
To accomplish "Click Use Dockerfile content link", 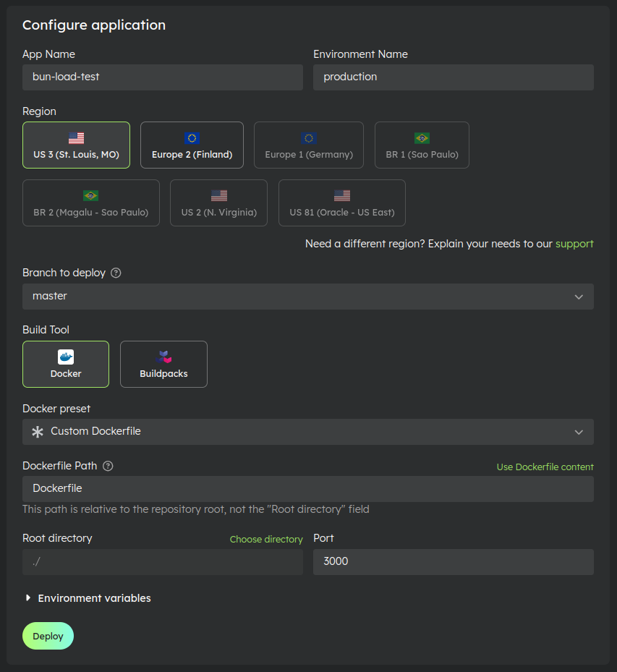I will (545, 466).
